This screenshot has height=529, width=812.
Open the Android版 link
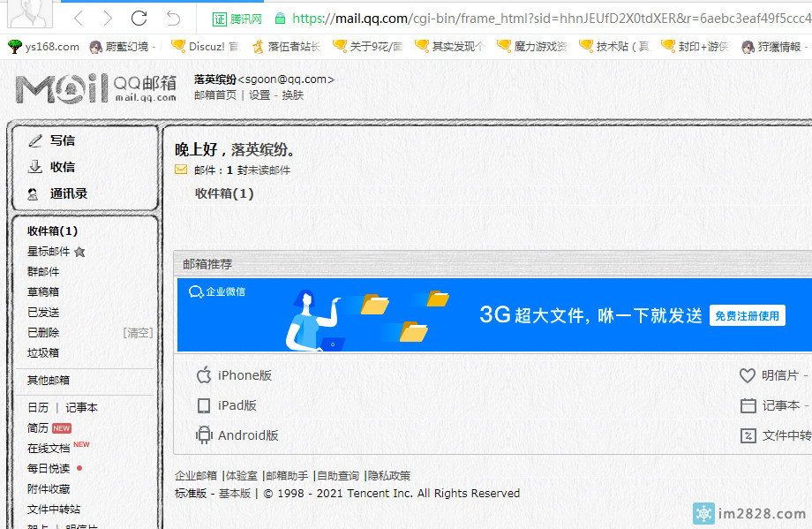pyautogui.click(x=248, y=435)
